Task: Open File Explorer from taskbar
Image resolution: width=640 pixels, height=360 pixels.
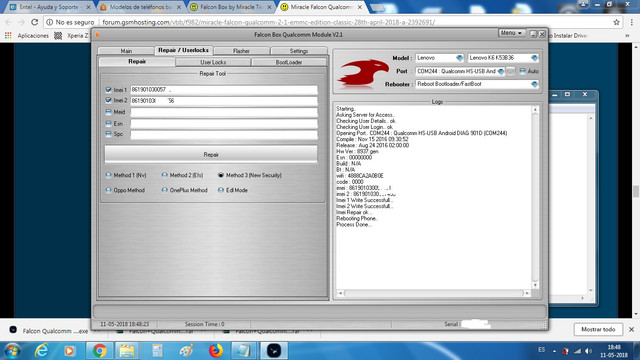Action: tap(127, 351)
